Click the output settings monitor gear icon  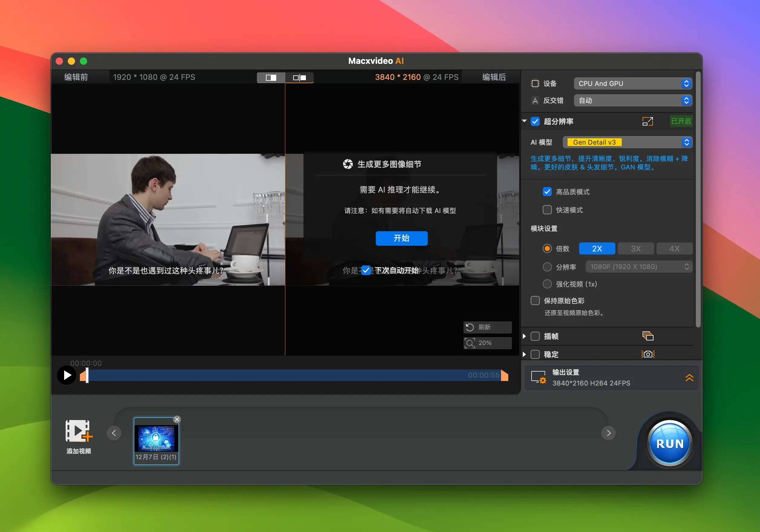pos(539,377)
